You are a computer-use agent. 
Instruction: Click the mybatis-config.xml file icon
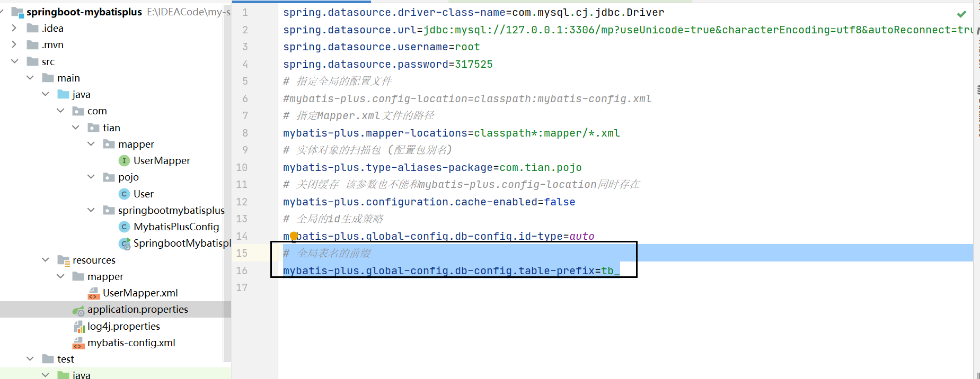click(78, 343)
